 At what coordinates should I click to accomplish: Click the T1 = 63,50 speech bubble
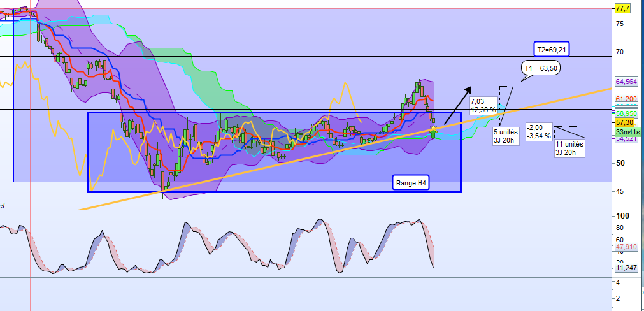tap(541, 69)
